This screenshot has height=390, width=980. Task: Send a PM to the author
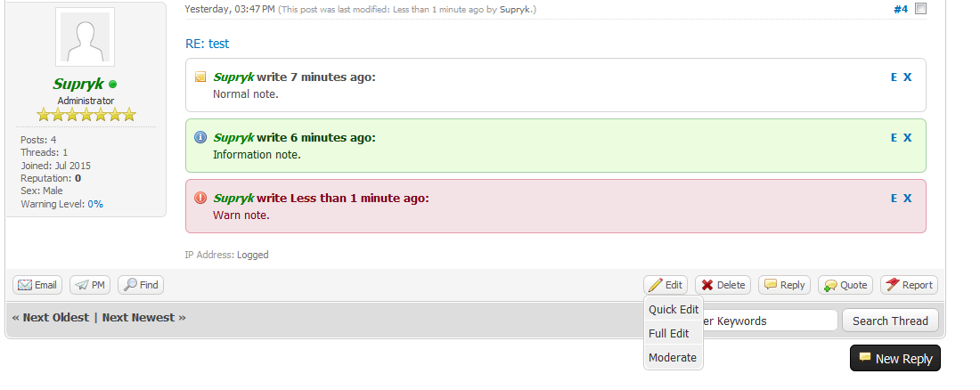pyautogui.click(x=90, y=285)
